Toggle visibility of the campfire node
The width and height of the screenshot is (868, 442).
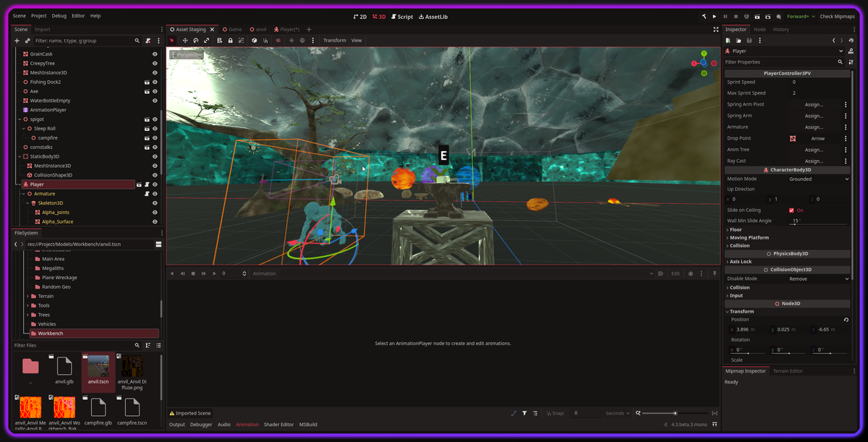pyautogui.click(x=154, y=137)
